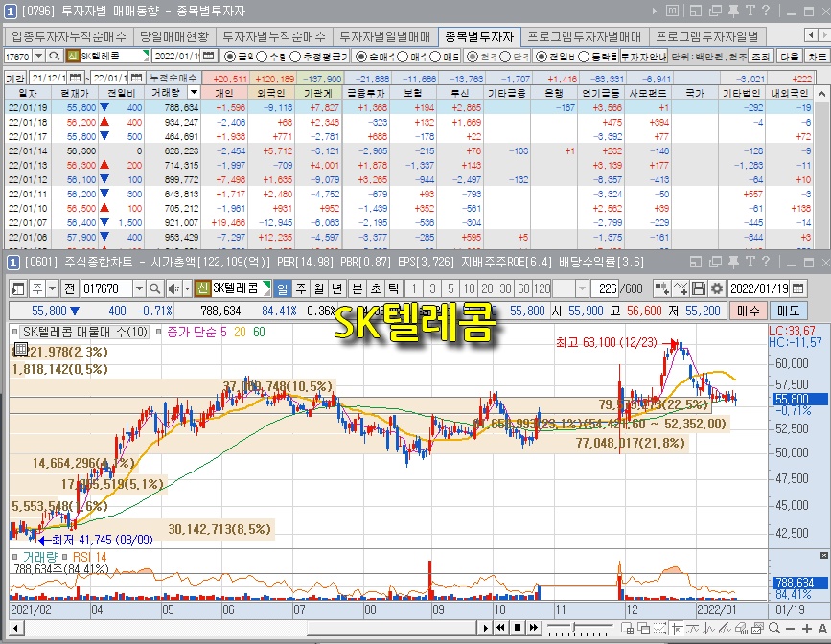
Task: Click the candlestick add icon in the chart toolbar
Action: click(661, 288)
